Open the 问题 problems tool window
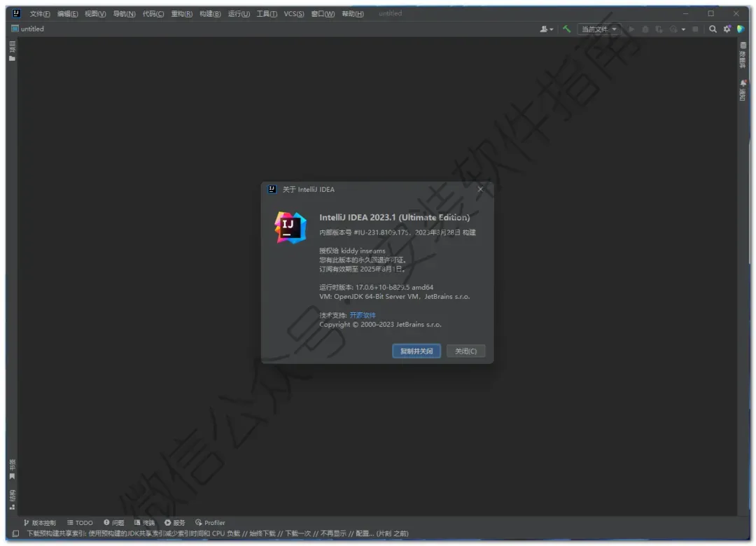 (114, 523)
